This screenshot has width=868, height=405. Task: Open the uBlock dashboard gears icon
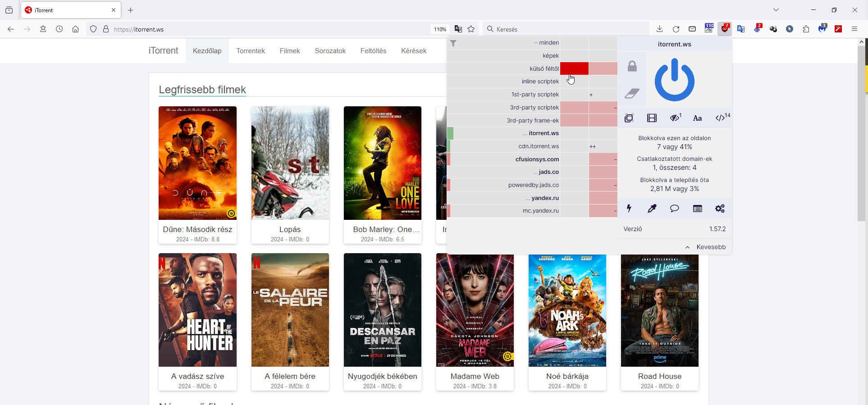(720, 209)
